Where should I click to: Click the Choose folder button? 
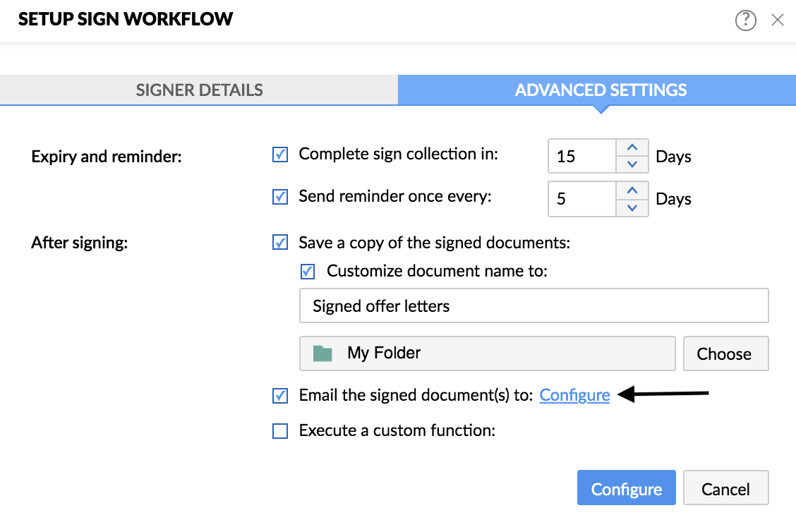[725, 353]
